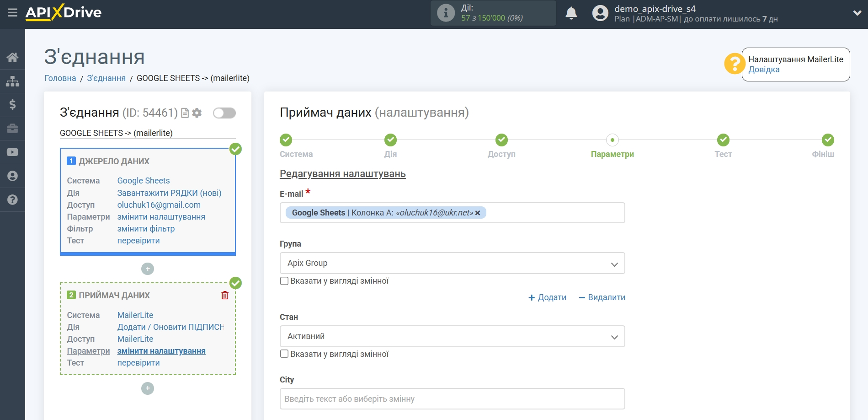Open the video tutorials sidebar icon
Screen dimensions: 868x420
[12, 152]
